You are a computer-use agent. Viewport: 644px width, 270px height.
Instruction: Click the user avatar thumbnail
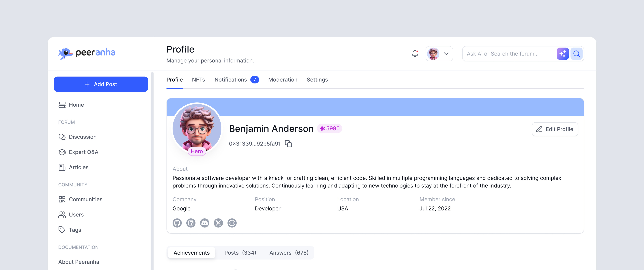coord(433,53)
